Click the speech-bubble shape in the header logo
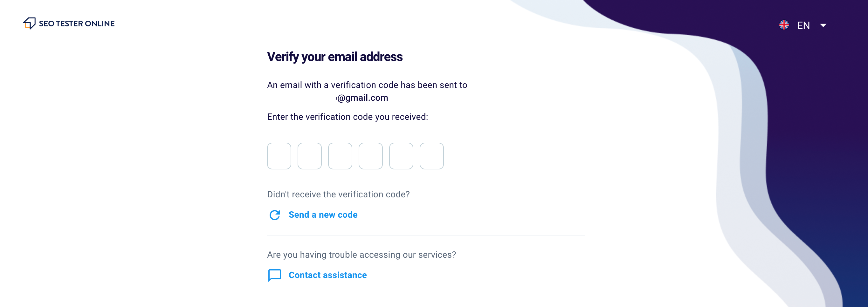 click(30, 23)
